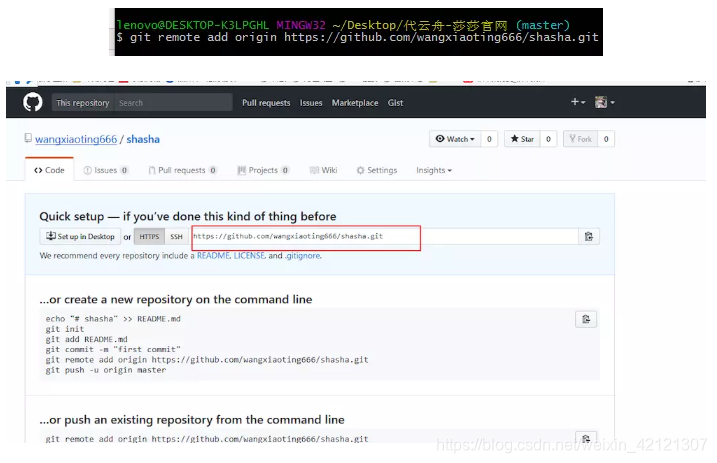Screen dimensions: 717x463
Task: Open Marketplace in the top navigation
Action: pos(355,103)
